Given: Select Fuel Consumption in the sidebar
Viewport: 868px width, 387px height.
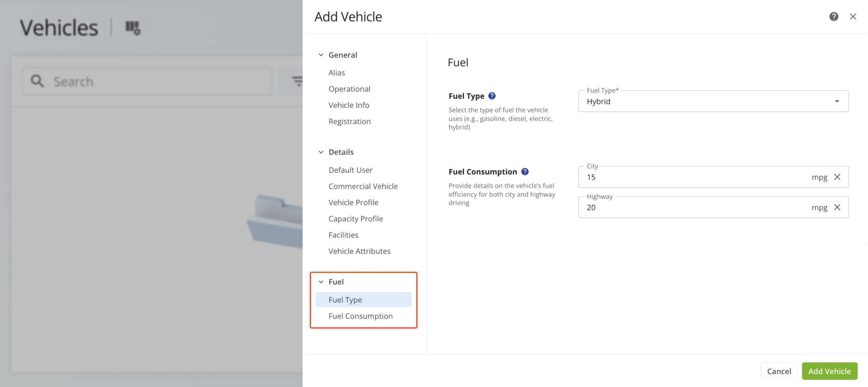Looking at the screenshot, I should [360, 316].
